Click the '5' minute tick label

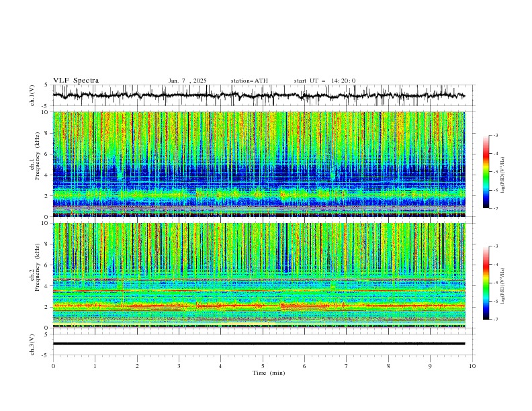263,366
